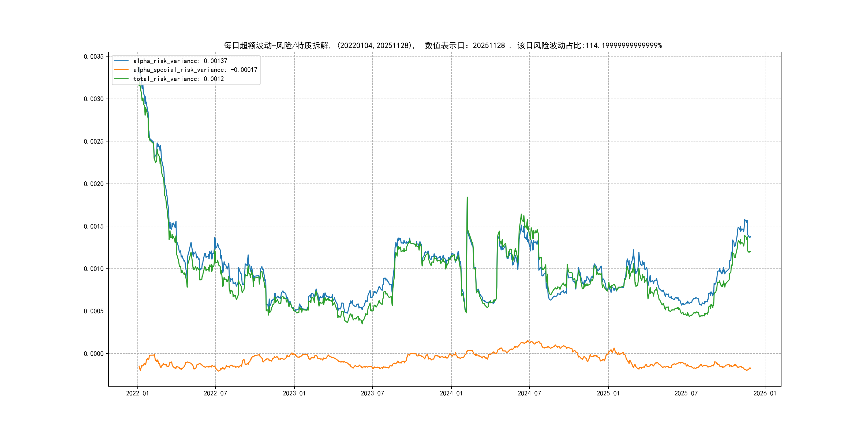The image size is (868, 434).
Task: Click the 0.0000 y-axis tick label
Action: (94, 354)
